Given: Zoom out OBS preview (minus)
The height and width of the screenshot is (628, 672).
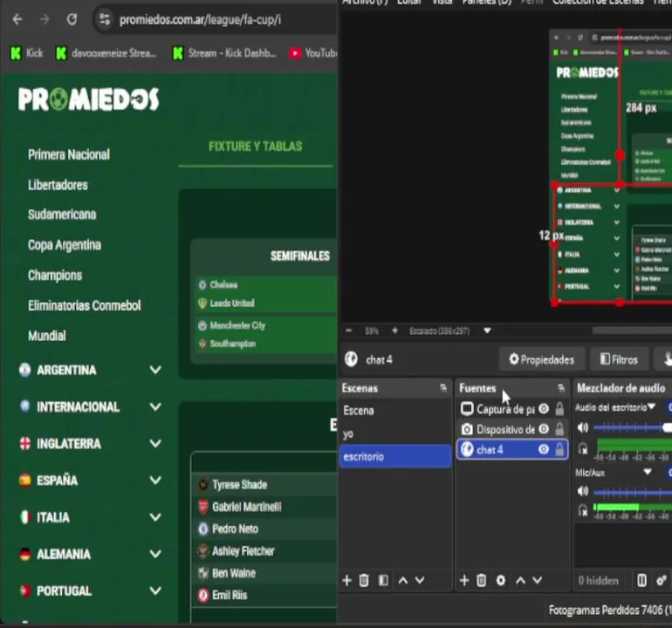Looking at the screenshot, I should tap(349, 331).
